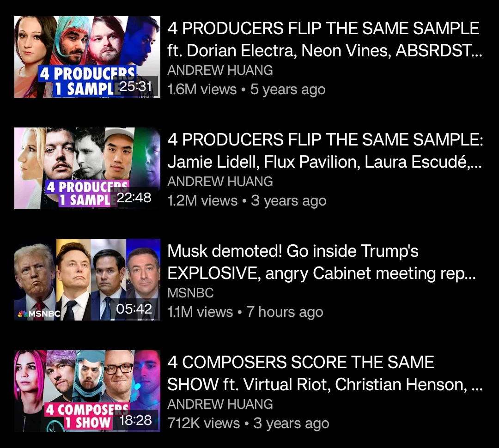
Task: Click title featuring Dorian Electra, Neon Vines
Action: pyautogui.click(x=325, y=39)
